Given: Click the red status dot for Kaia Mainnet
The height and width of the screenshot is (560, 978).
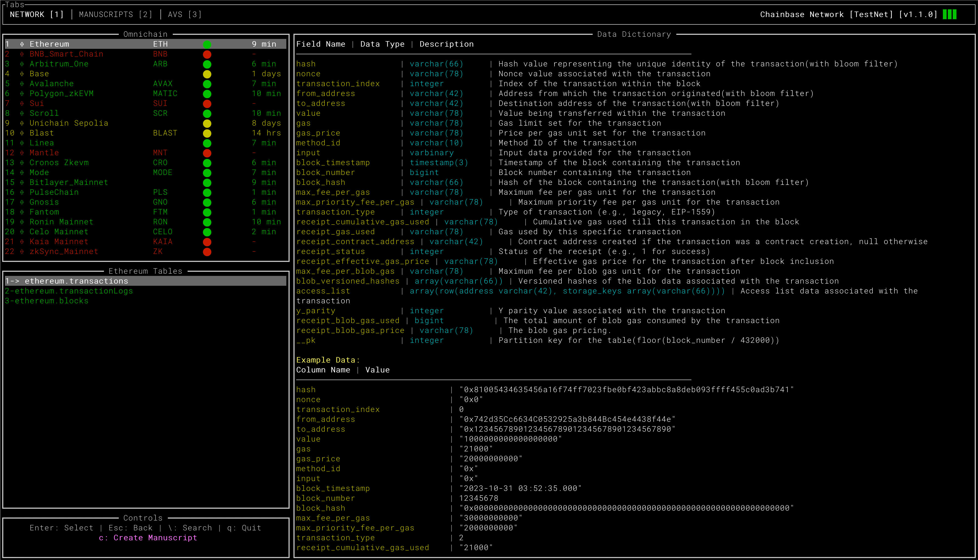Looking at the screenshot, I should click(207, 242).
